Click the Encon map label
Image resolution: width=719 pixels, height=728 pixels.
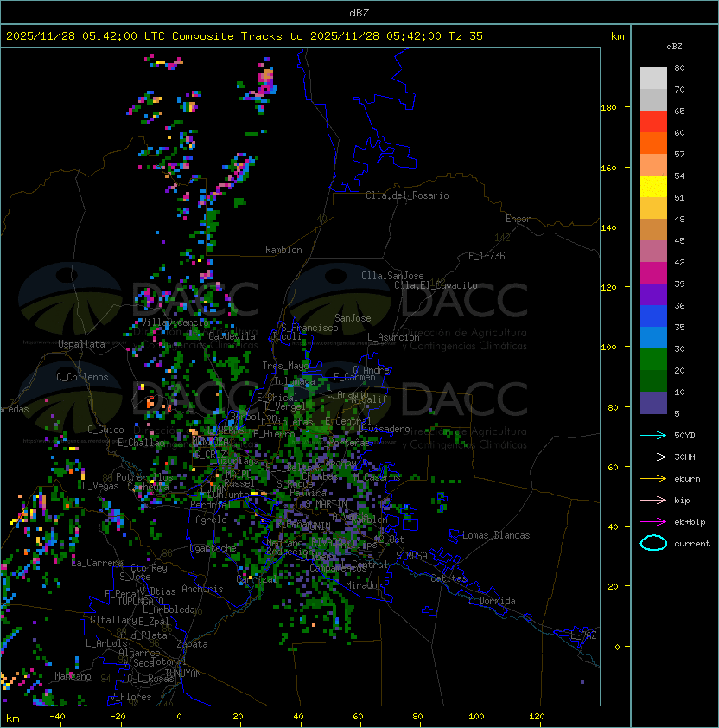pyautogui.click(x=519, y=219)
